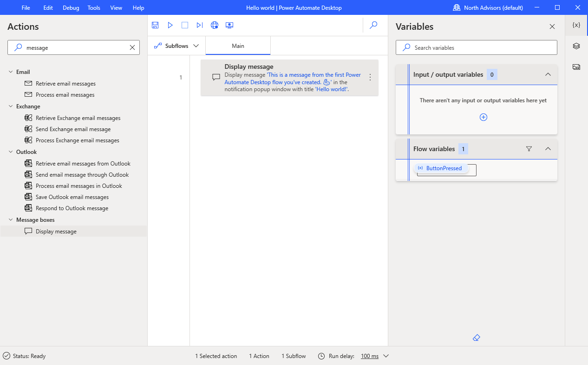
Task: Collapse the Outlook action group
Action: pyautogui.click(x=11, y=152)
